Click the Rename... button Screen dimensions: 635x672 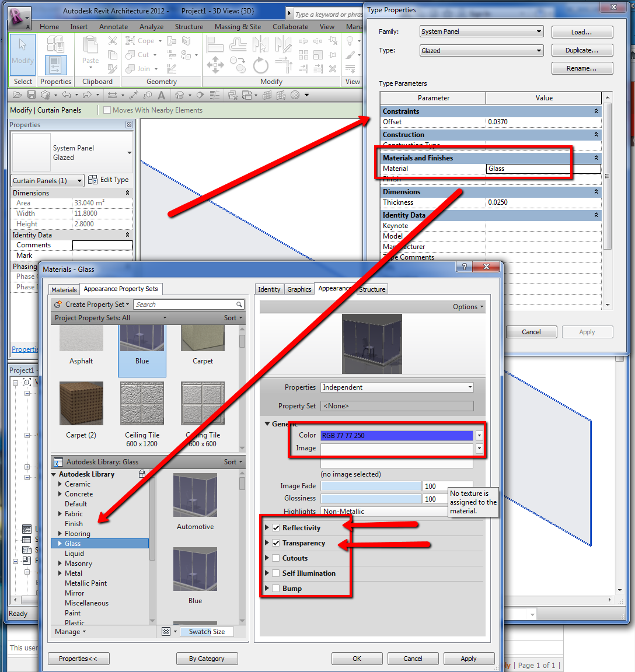point(582,68)
